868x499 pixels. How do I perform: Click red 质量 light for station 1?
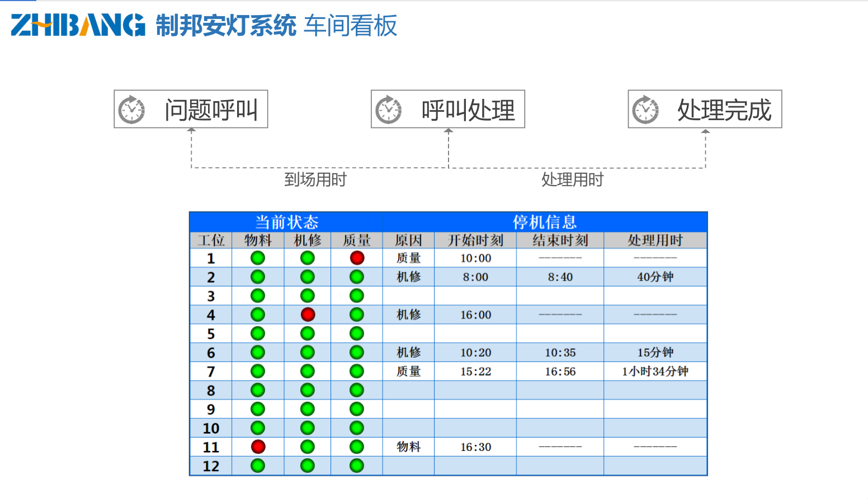[x=357, y=258]
